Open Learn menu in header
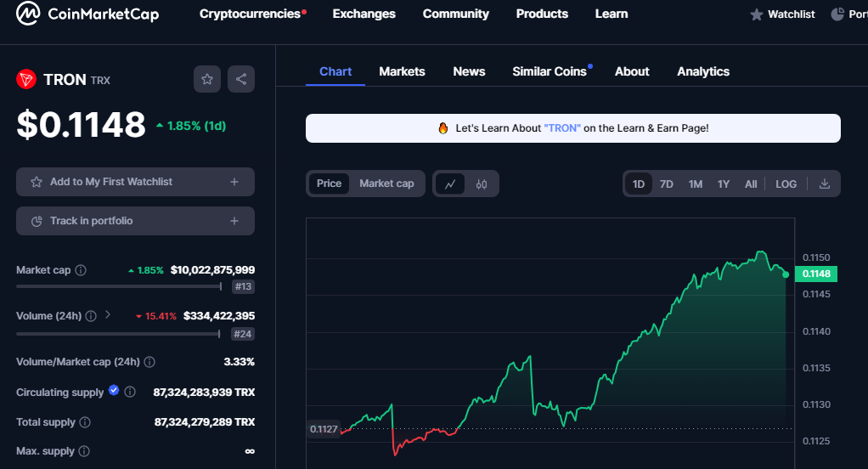Screen dimensions: 868x469 [x=612, y=14]
